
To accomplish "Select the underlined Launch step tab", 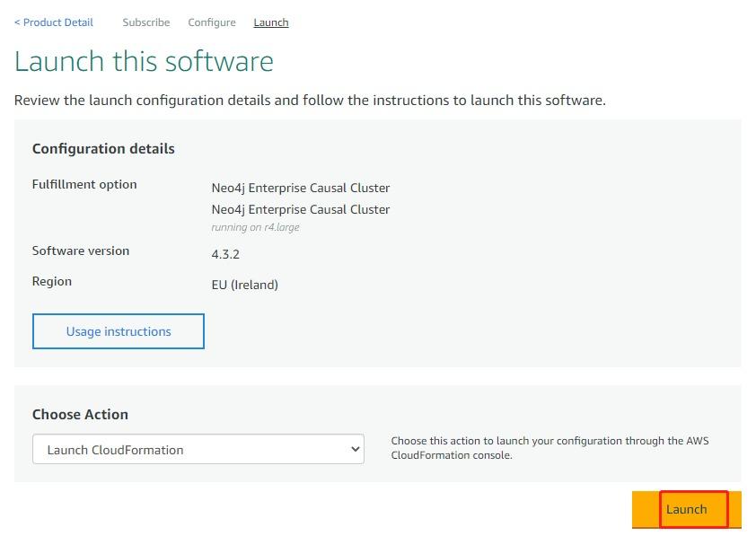I will point(271,22).
